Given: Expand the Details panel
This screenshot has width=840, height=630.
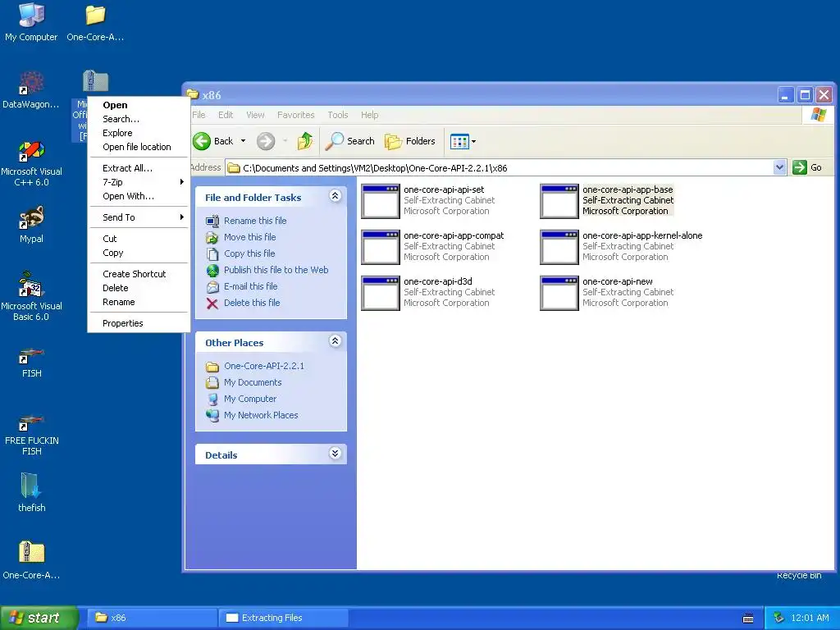Looking at the screenshot, I should click(335, 454).
